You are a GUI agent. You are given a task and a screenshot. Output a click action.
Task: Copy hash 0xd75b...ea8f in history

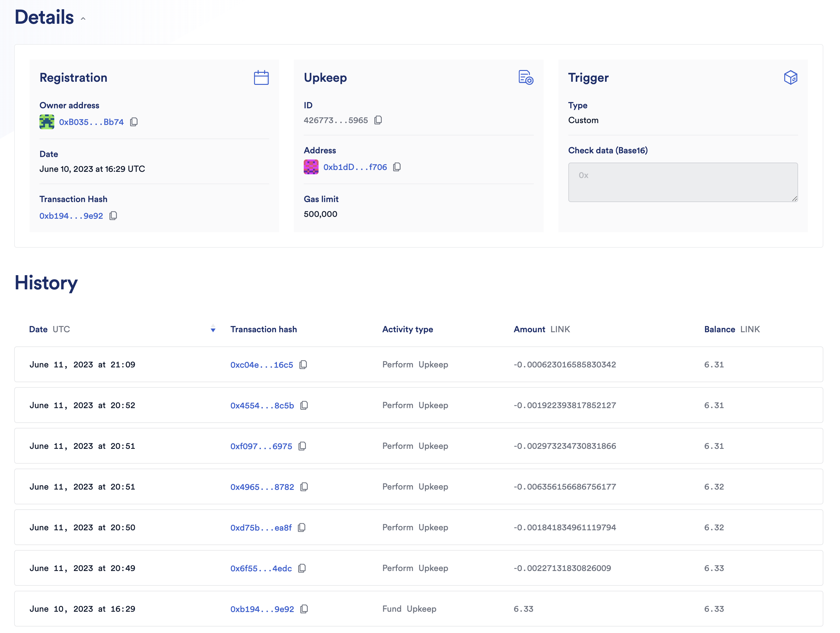(302, 527)
